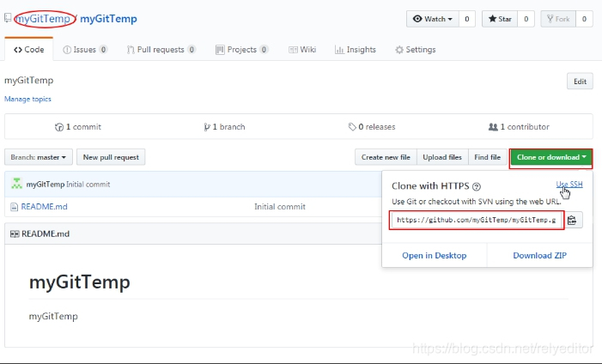Click the New pull request button

coord(111,157)
